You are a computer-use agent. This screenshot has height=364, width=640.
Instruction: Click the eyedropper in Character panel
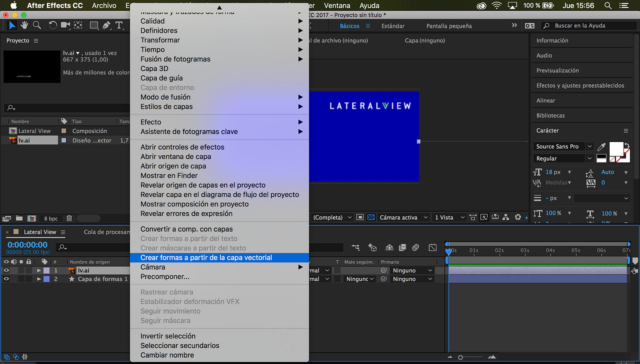[601, 147]
